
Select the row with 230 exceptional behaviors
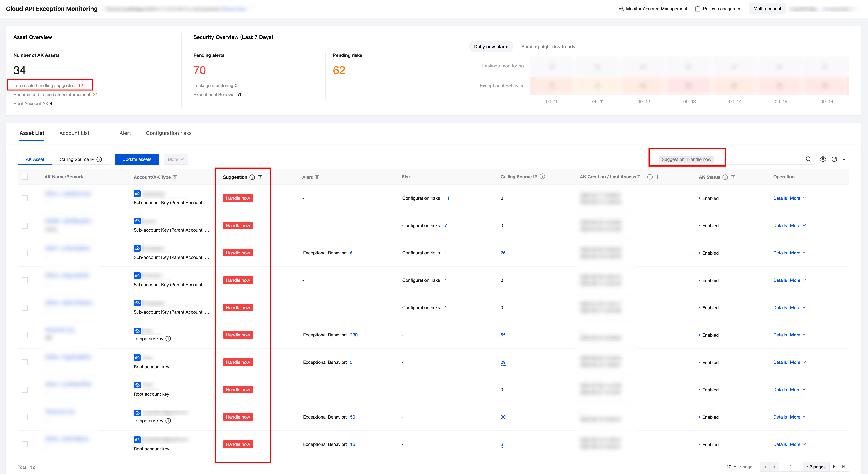point(25,335)
